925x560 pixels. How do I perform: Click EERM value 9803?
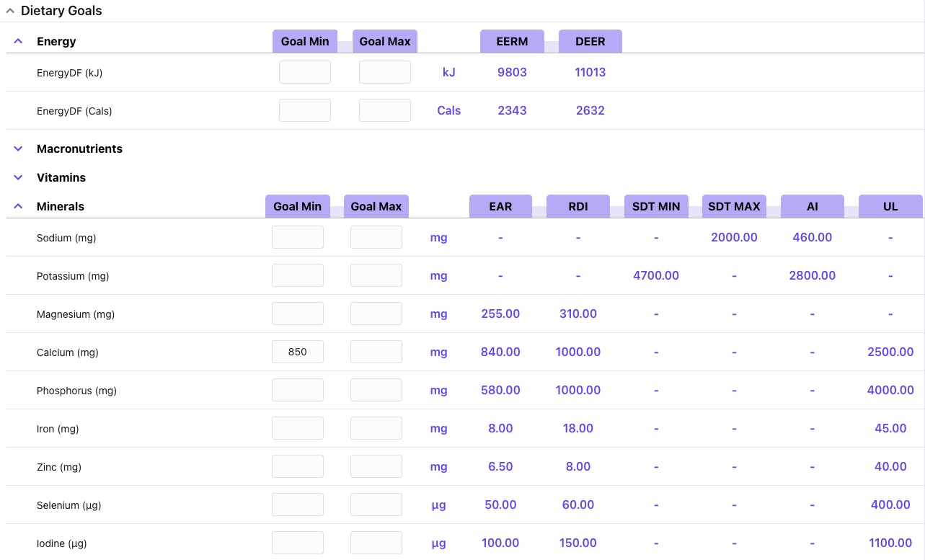pyautogui.click(x=512, y=72)
